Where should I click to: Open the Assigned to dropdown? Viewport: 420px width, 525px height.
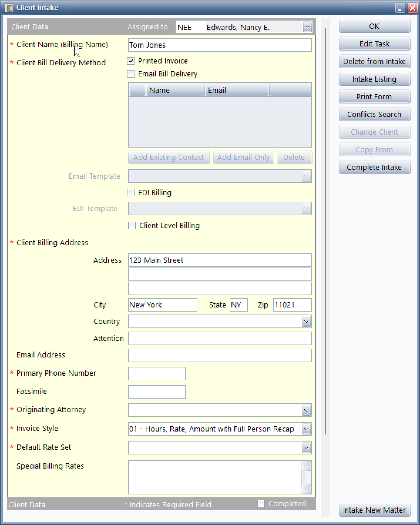tap(307, 27)
